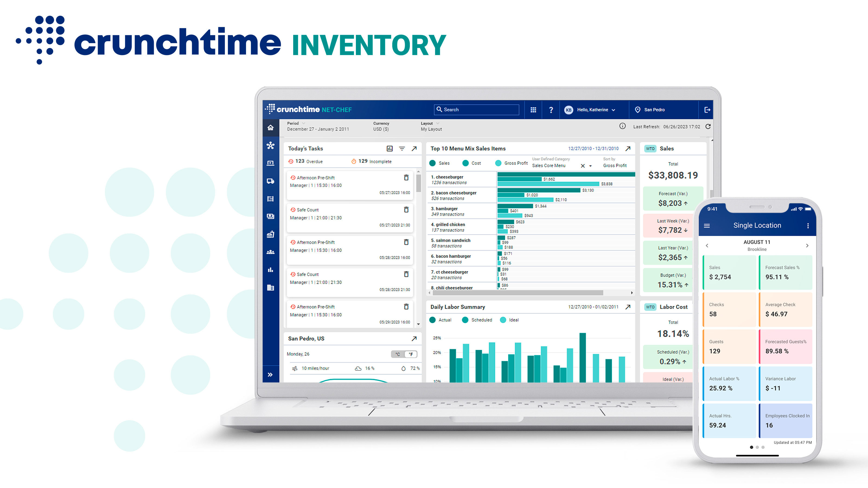Open phone app hamburger menu
The width and height of the screenshot is (868, 488).
pos(707,226)
